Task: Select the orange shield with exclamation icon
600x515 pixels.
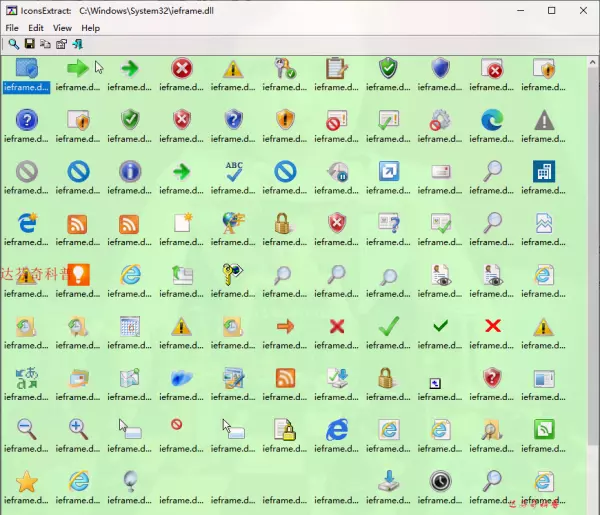Action: [x=285, y=120]
